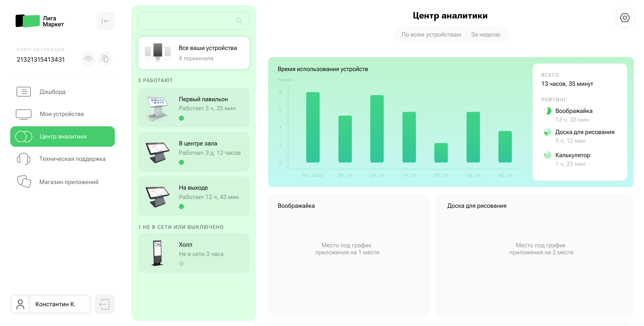
Task: Open Дэшборд from the sidebar menu
Action: (52, 92)
